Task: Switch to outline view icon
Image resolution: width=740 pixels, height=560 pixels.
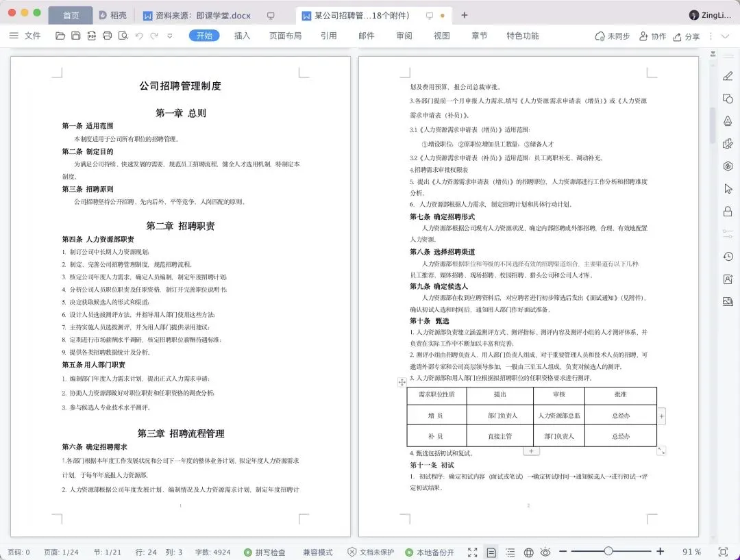Action: [x=510, y=552]
